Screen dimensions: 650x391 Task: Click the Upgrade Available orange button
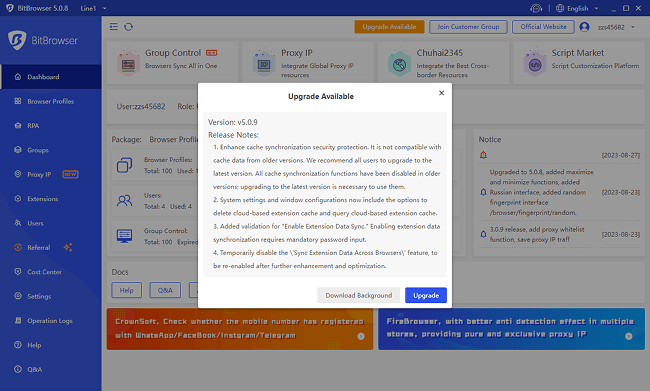(389, 27)
